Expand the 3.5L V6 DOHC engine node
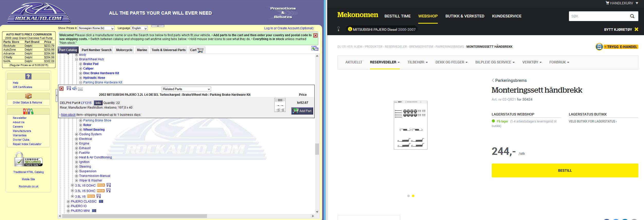 72,185
